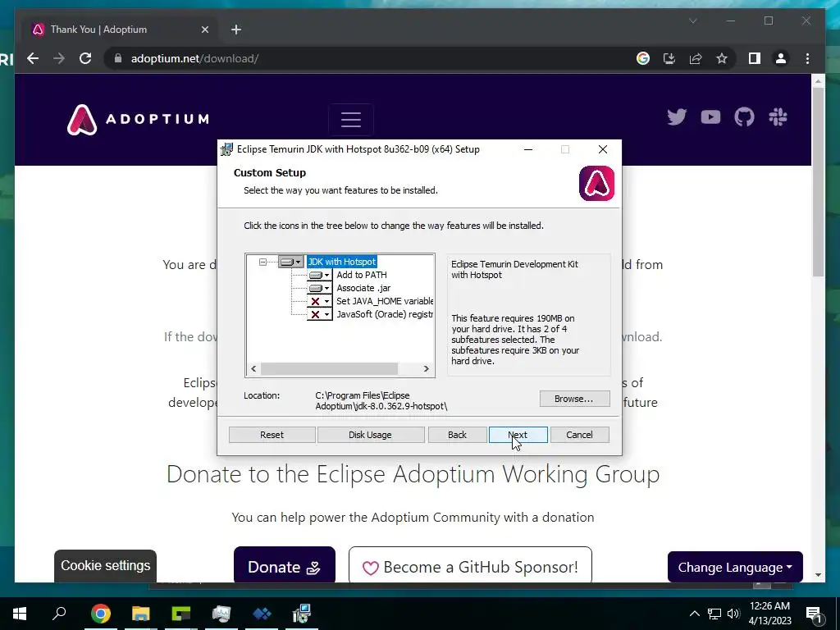
Task: Click the Donate button
Action: pos(285,566)
